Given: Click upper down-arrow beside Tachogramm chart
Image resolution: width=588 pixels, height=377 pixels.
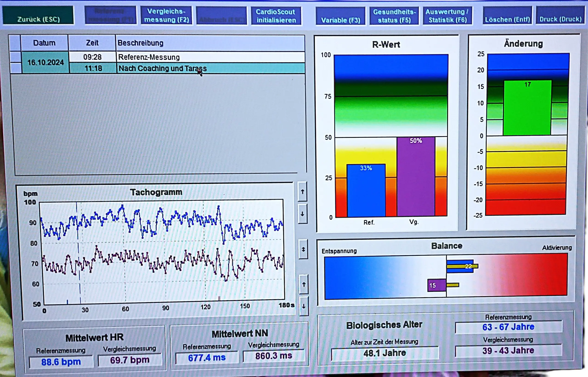Looking at the screenshot, I should 302,214.
